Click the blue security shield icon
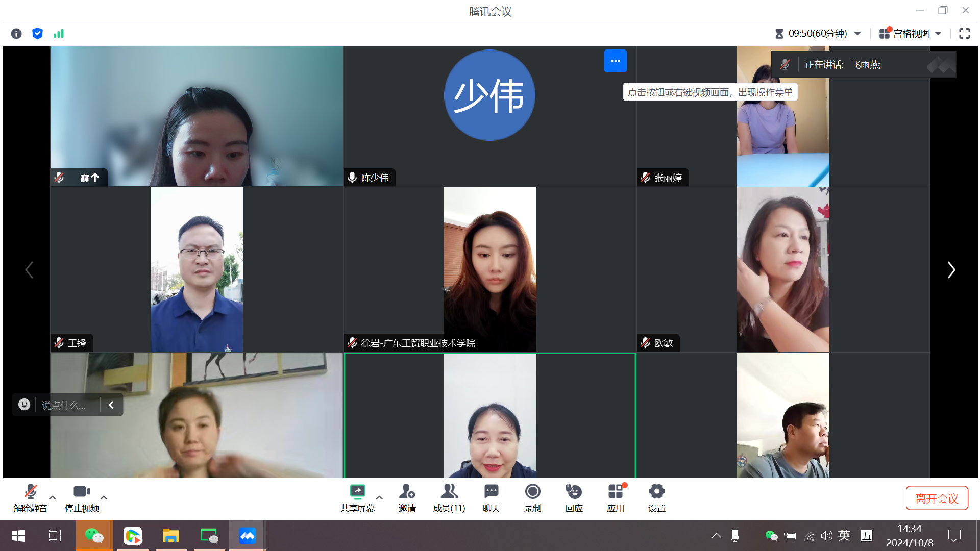980x551 pixels. tap(37, 34)
